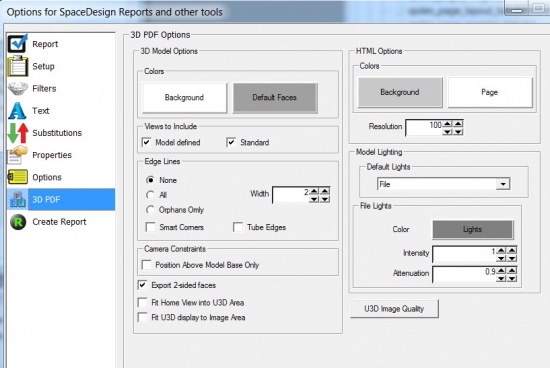Choose Orphans Only edge lines

point(150,210)
